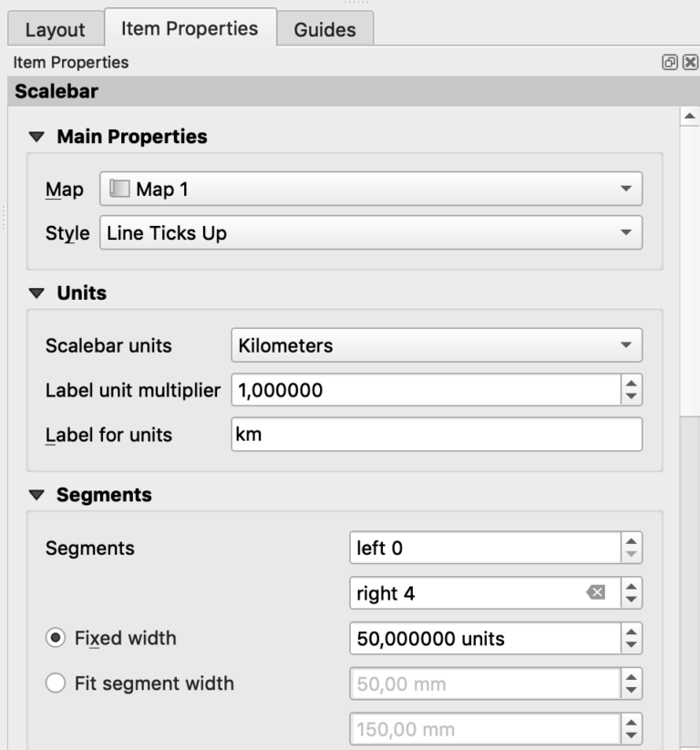Select the Fixed width option

56,638
